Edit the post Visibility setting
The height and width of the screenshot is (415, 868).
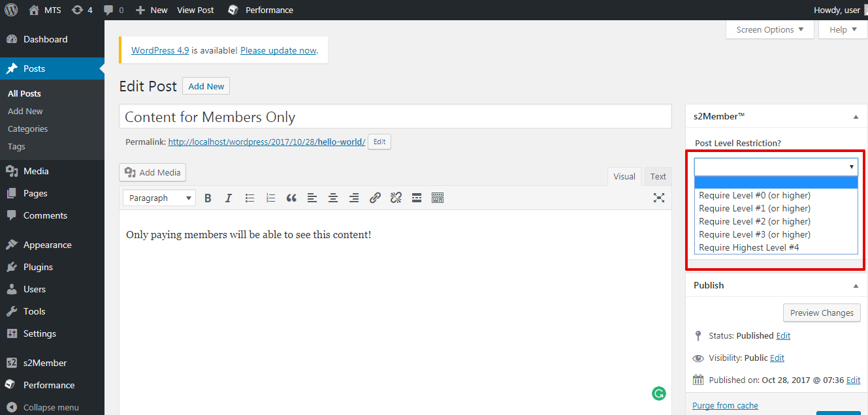(777, 358)
